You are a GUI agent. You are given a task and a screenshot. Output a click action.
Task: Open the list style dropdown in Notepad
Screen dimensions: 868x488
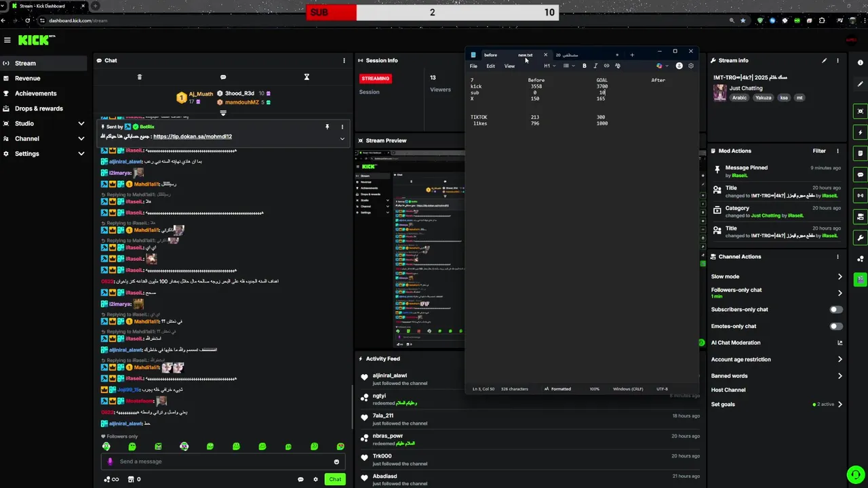[x=568, y=66]
